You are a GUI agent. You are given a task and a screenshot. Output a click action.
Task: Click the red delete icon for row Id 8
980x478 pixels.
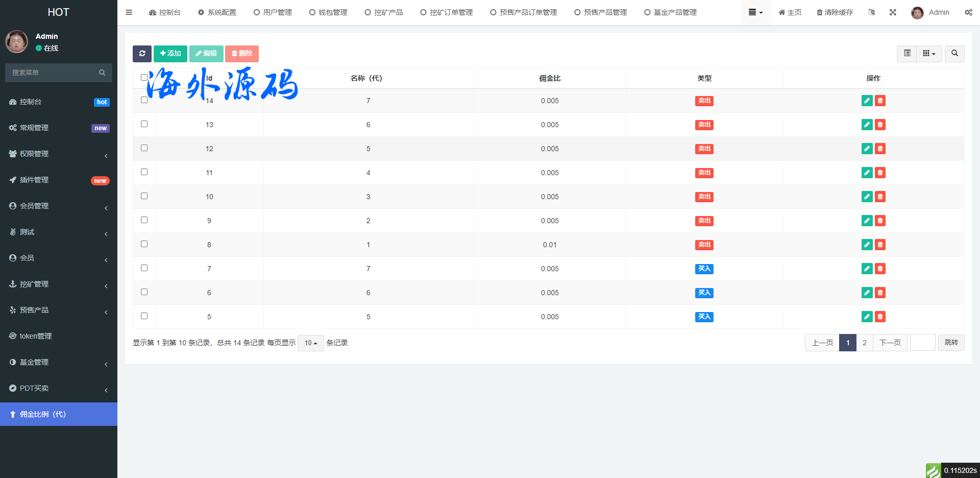pos(880,245)
